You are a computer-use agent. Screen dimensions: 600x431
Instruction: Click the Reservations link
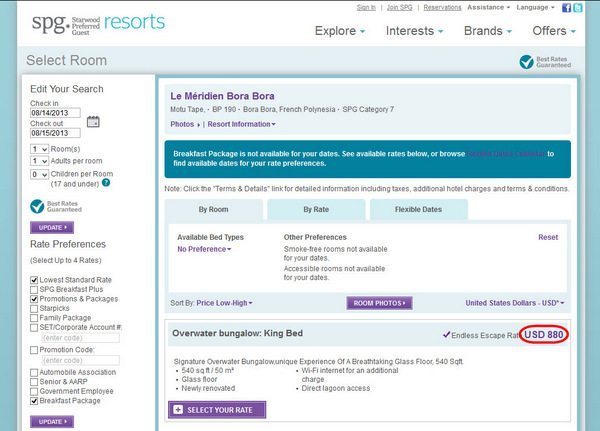tap(442, 7)
